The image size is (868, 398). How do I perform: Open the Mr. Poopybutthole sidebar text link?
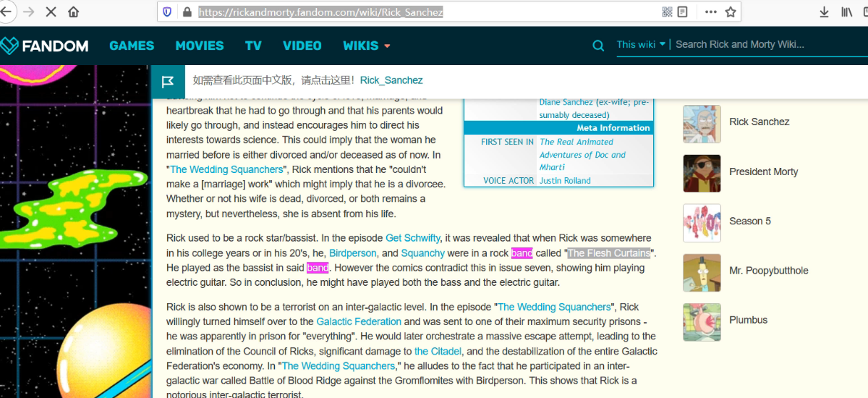pos(769,271)
